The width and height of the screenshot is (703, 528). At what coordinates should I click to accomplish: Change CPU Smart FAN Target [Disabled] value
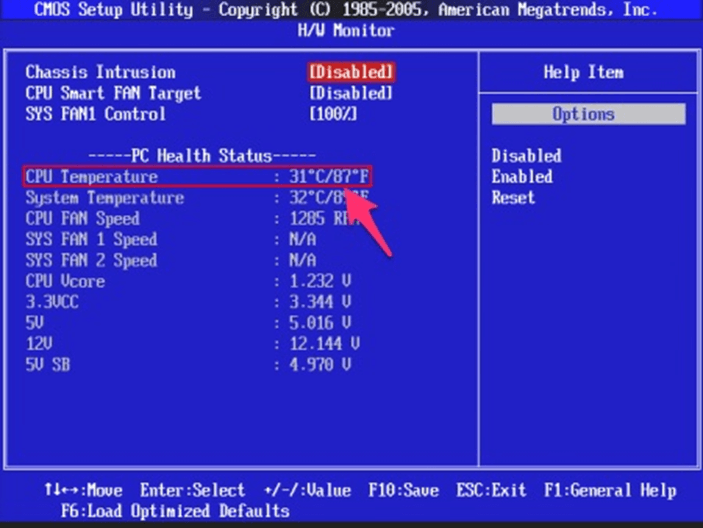pyautogui.click(x=351, y=93)
